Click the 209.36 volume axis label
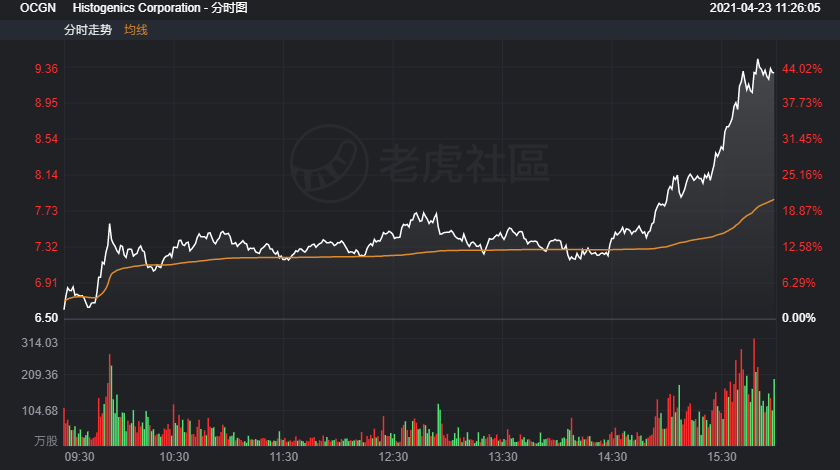This screenshot has height=470, width=840. pos(40,375)
